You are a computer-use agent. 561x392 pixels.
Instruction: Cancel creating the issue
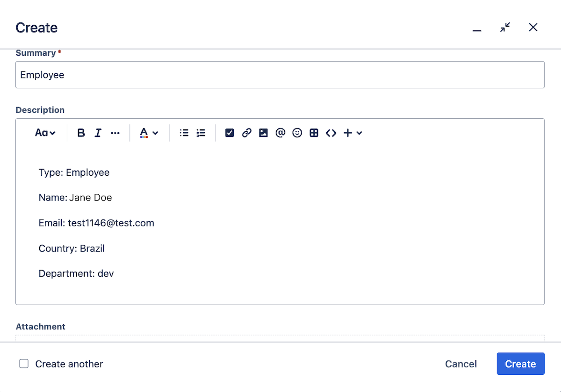pyautogui.click(x=460, y=363)
